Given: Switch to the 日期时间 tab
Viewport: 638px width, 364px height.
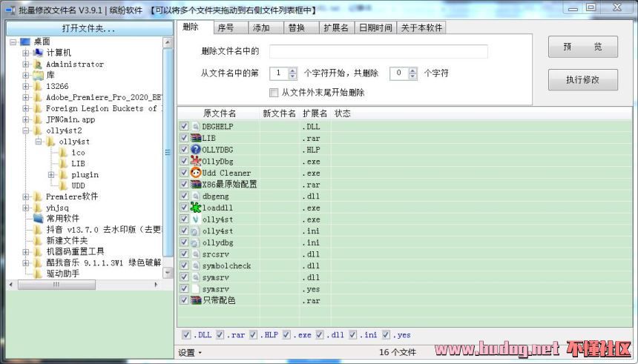Looking at the screenshot, I should click(375, 27).
